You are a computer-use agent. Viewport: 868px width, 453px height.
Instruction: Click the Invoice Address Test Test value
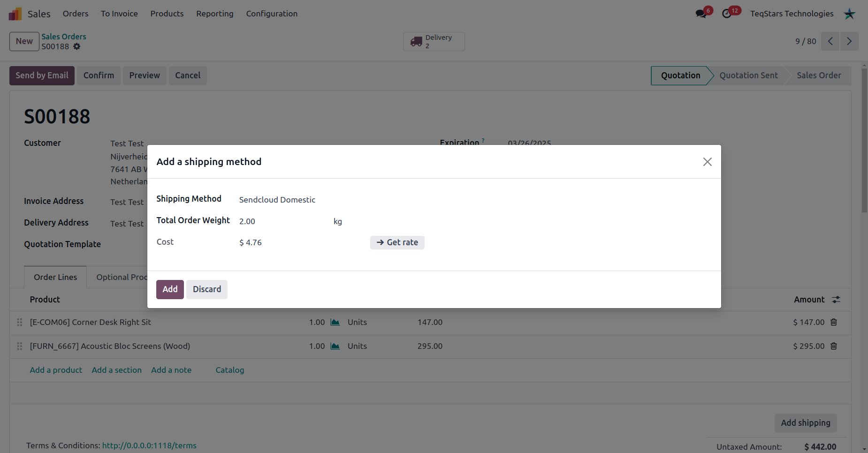pyautogui.click(x=127, y=202)
